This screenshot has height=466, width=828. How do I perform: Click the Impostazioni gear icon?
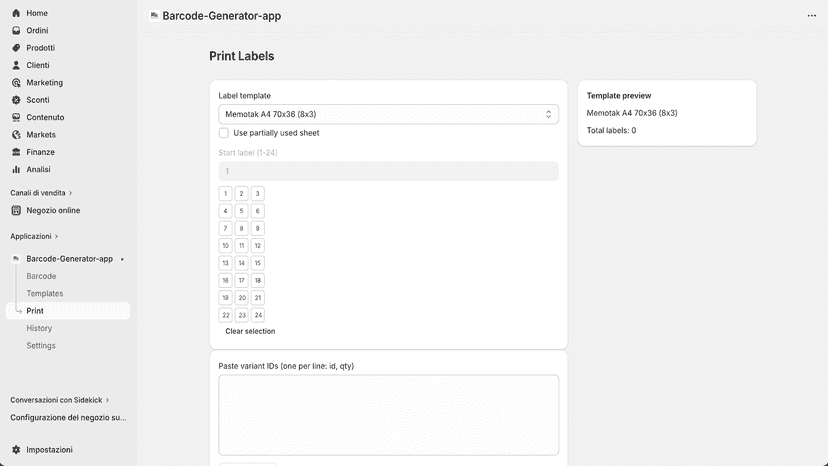pos(16,450)
